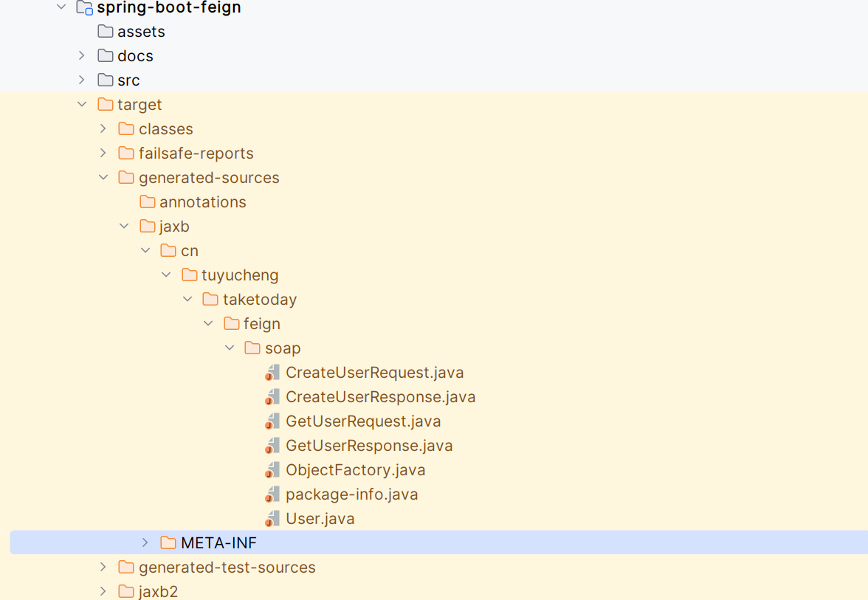Select the classes folder label
This screenshot has height=600, width=868.
[x=166, y=129]
